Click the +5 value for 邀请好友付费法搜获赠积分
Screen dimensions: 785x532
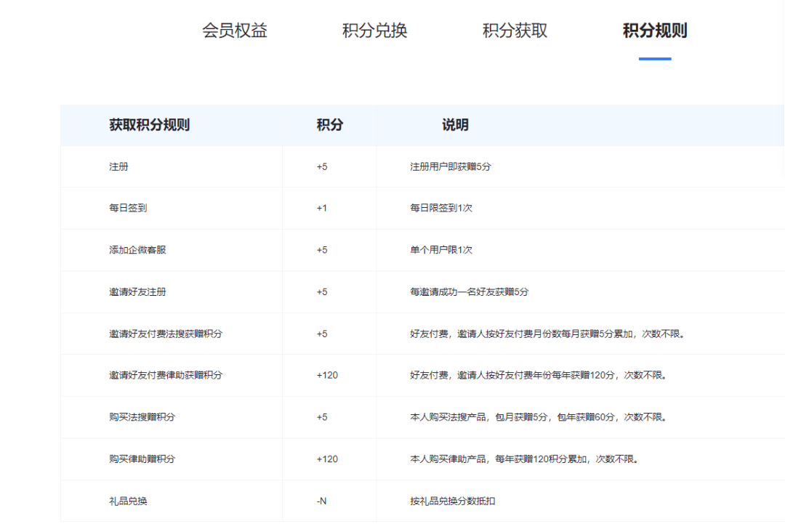[322, 334]
